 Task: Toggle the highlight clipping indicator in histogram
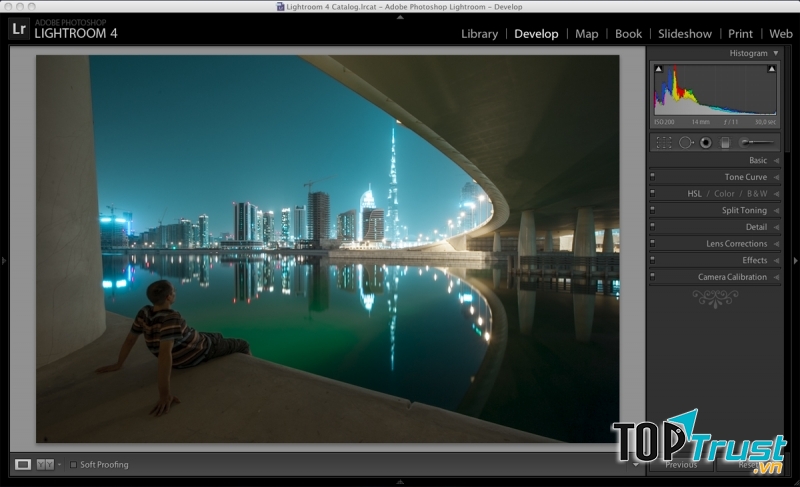click(771, 69)
